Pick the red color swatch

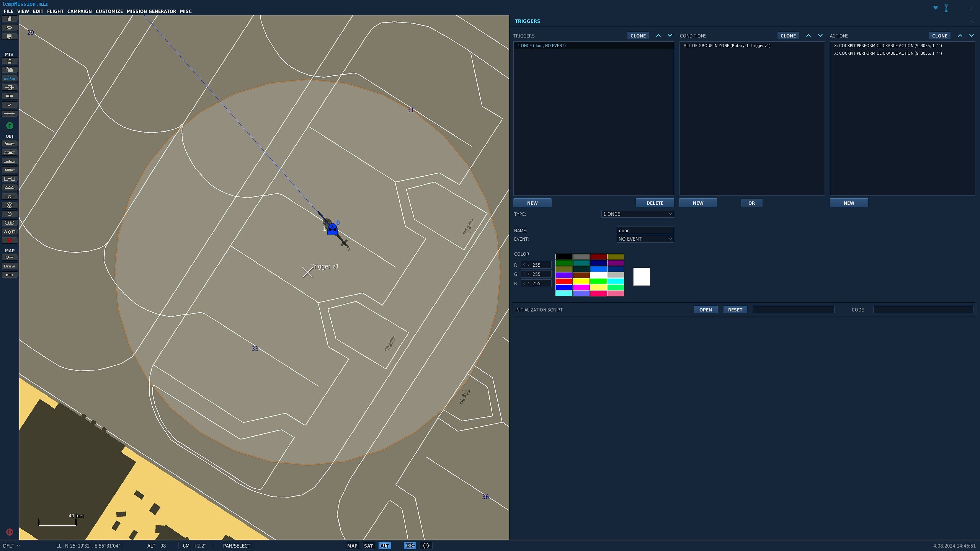coord(564,281)
